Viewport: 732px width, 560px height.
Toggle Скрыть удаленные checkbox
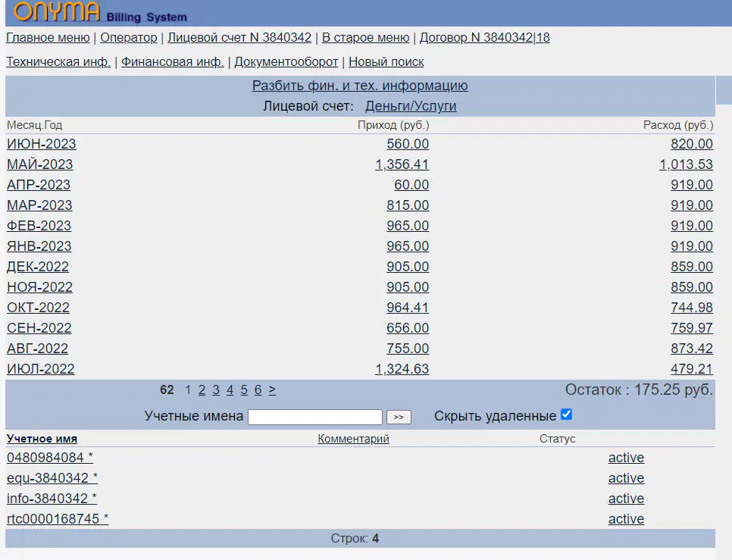566,415
